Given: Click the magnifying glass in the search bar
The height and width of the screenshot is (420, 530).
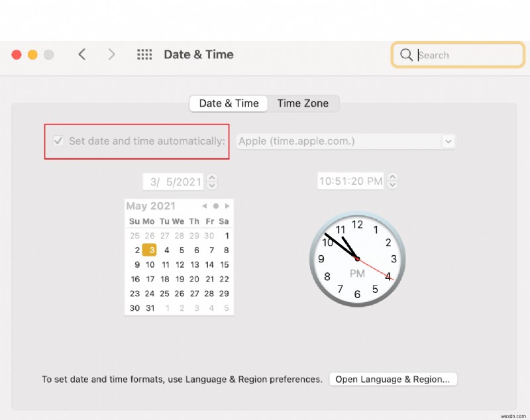Looking at the screenshot, I should [x=406, y=55].
